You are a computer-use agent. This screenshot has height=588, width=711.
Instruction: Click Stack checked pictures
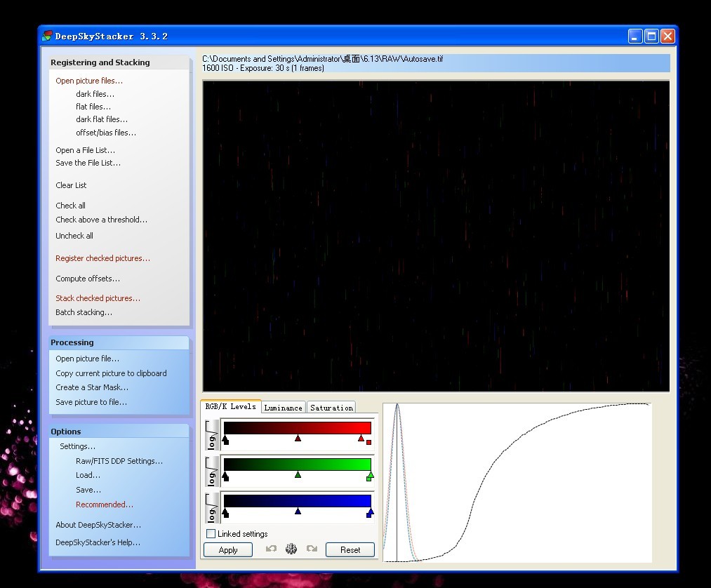click(98, 298)
